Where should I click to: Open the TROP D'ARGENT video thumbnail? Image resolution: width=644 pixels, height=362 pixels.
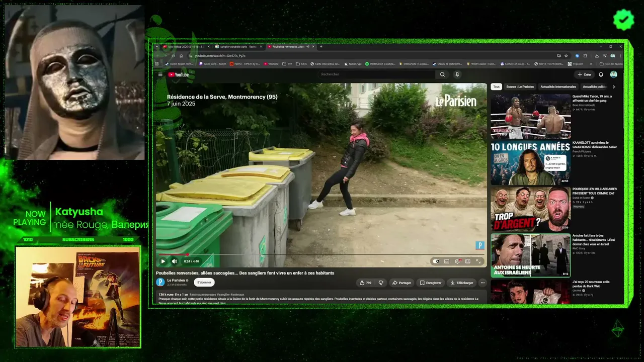pyautogui.click(x=530, y=209)
